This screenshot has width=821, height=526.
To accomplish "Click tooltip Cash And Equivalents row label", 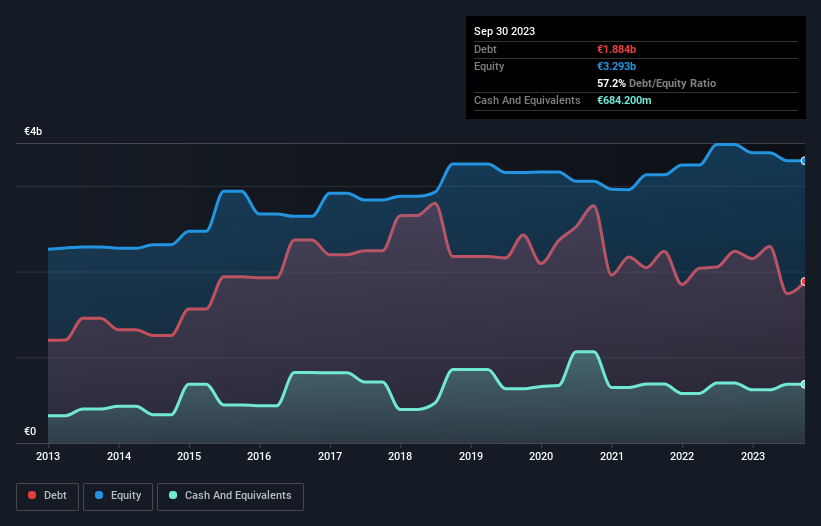I will pos(527,100).
